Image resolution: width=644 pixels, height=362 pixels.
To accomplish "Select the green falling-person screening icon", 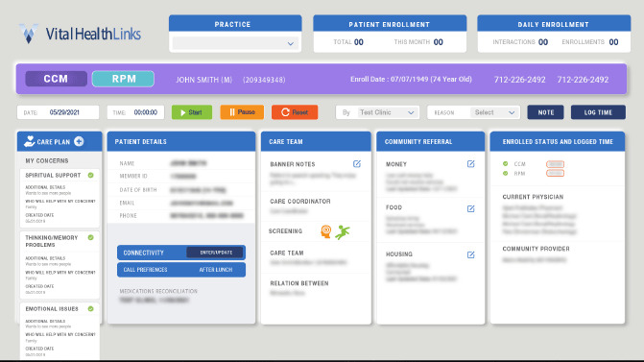I will tap(342, 232).
